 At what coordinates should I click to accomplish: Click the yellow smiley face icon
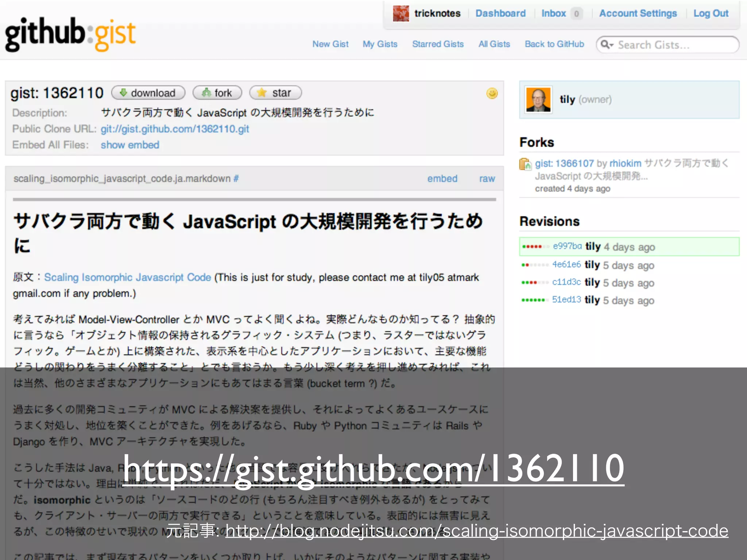492,93
